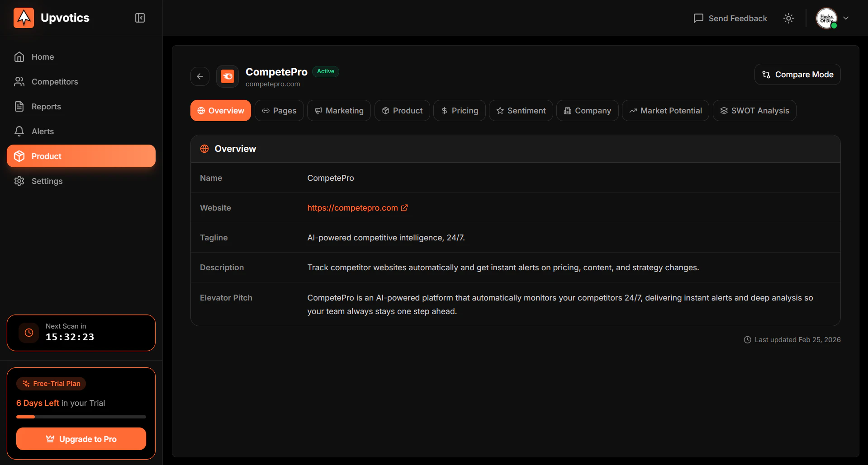Image resolution: width=868 pixels, height=465 pixels.
Task: Click the crown icon on Upgrade button
Action: (50, 439)
